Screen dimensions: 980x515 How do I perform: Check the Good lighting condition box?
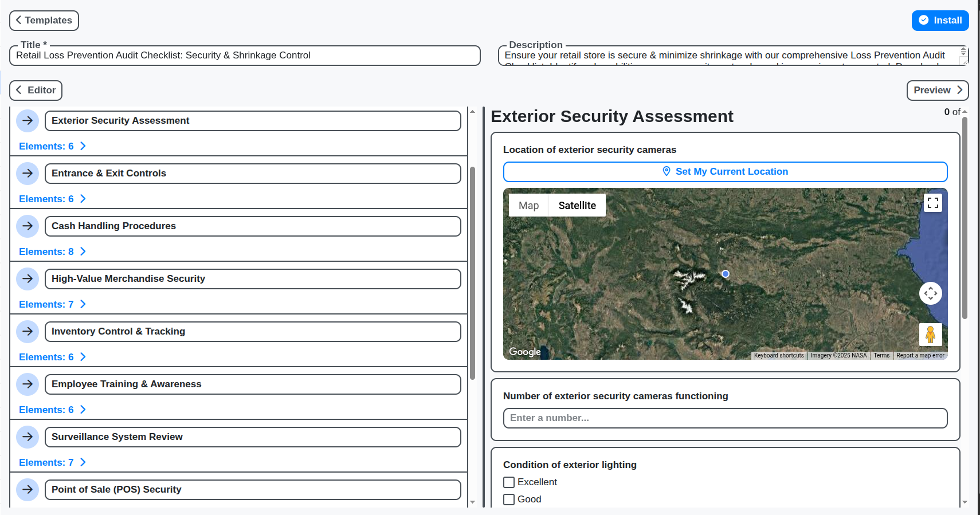[x=509, y=500]
